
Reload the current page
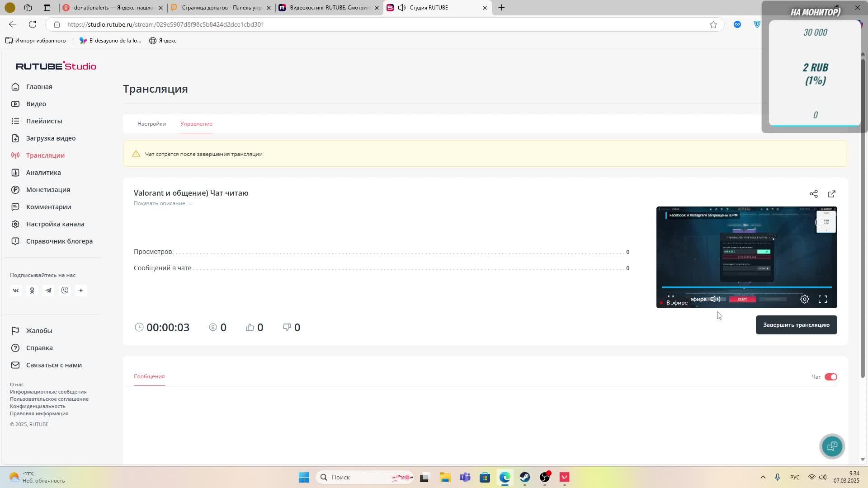click(x=33, y=24)
